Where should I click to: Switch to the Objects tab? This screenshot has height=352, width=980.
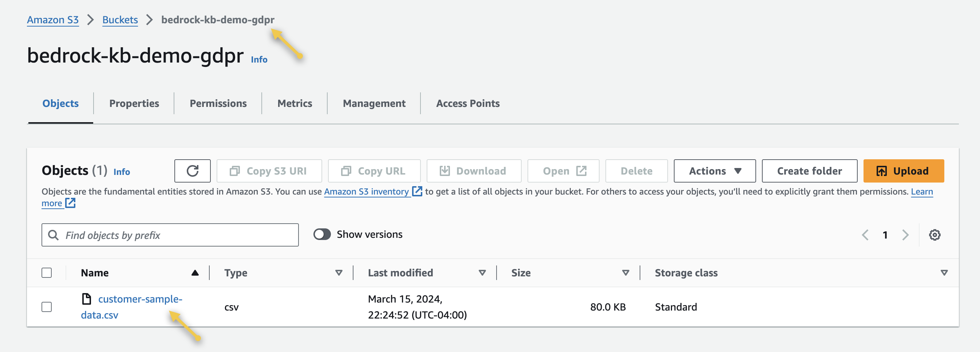pos(60,103)
